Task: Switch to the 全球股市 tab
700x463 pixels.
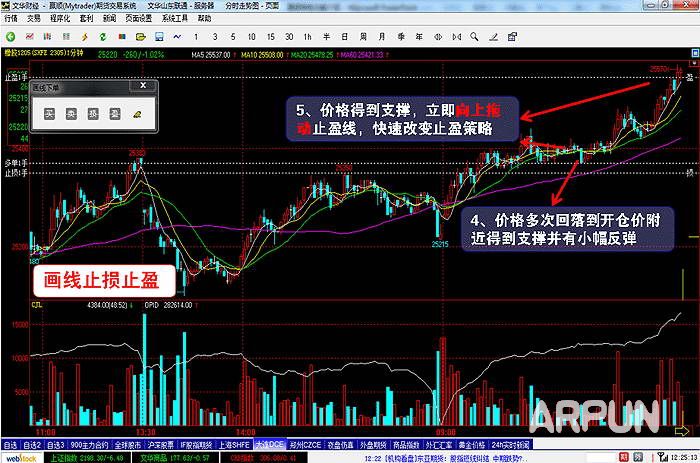Action: pyautogui.click(x=128, y=445)
